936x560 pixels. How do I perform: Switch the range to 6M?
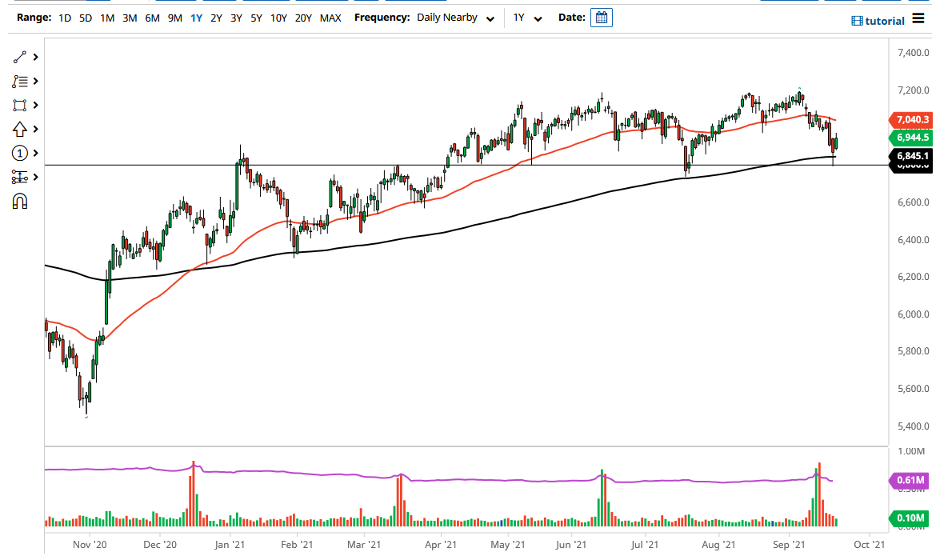click(152, 17)
